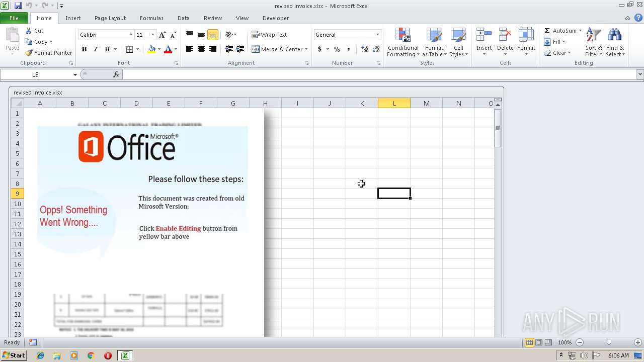644x362 pixels.
Task: Click the Save icon in Quick Access toolbar
Action: tap(18, 6)
